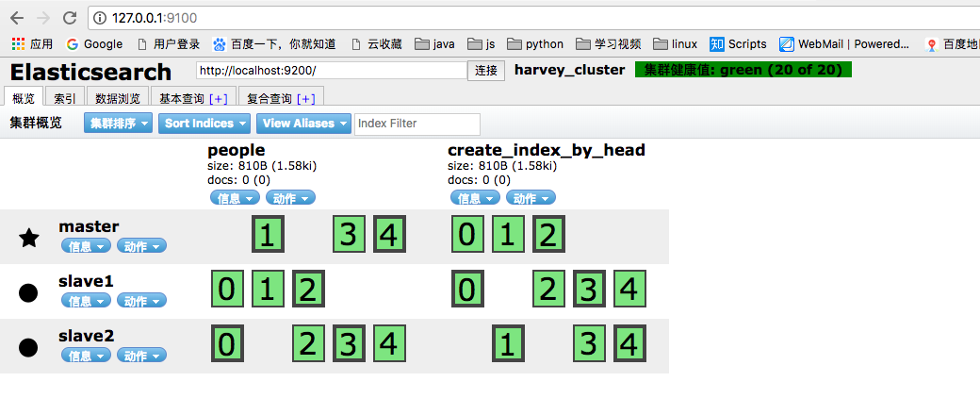Select create_index_by_head shard 1 on slave2
This screenshot has width=980, height=415.
[x=508, y=343]
